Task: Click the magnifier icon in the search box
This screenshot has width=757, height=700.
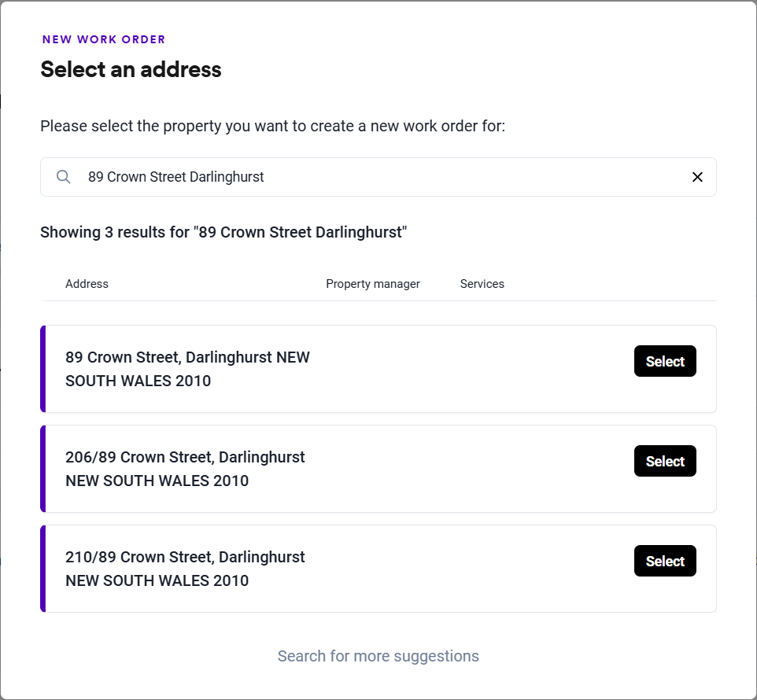Action: 64,177
